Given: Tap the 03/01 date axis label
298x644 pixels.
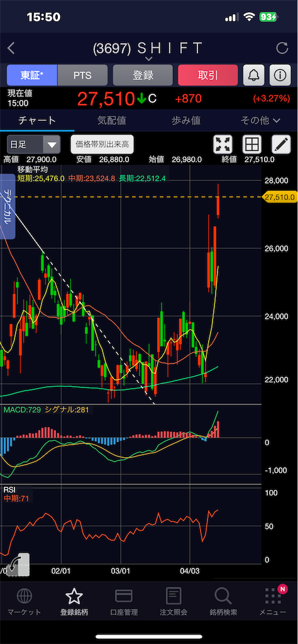Looking at the screenshot, I should click(x=121, y=571).
